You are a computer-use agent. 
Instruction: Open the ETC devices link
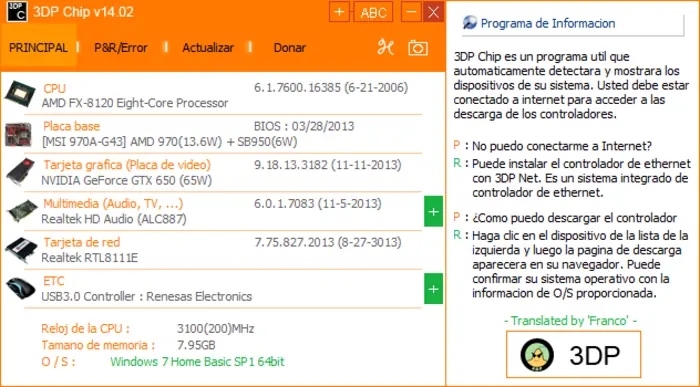[x=54, y=281]
